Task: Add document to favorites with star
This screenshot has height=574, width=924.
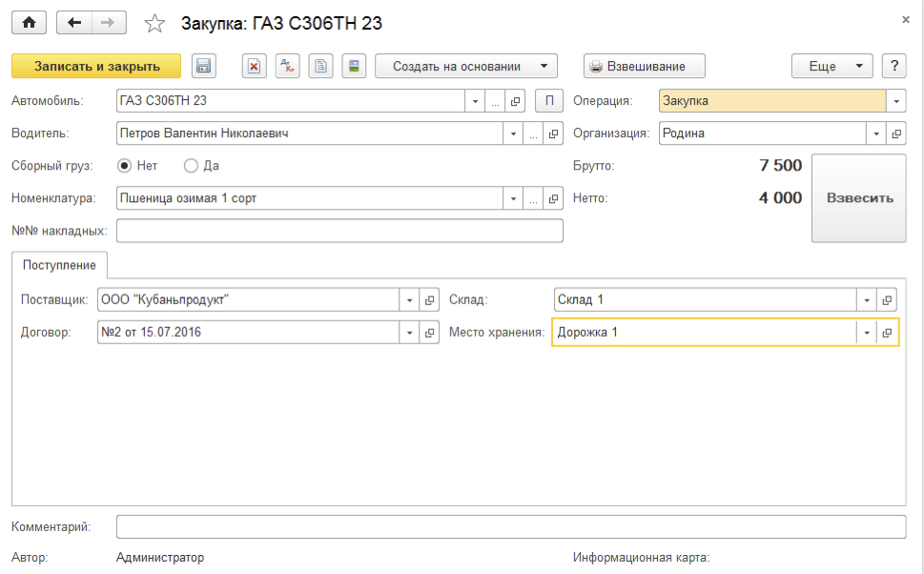Action: click(154, 24)
